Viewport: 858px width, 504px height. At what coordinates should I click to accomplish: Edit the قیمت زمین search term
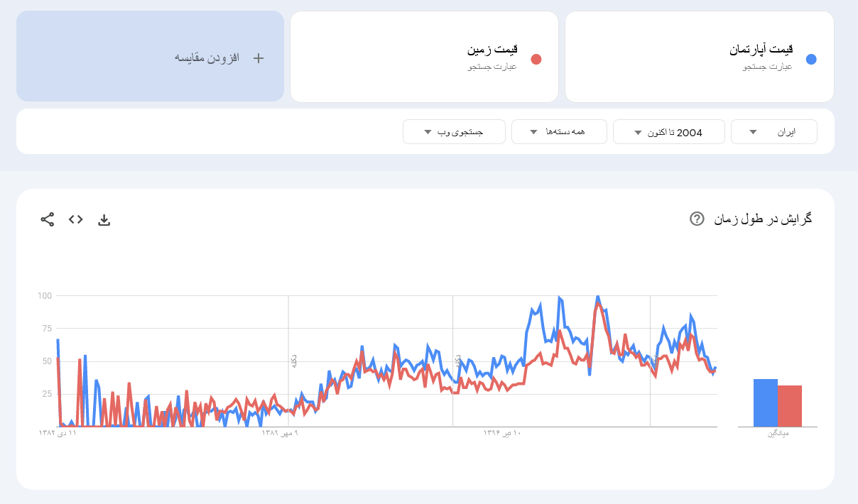click(493, 50)
